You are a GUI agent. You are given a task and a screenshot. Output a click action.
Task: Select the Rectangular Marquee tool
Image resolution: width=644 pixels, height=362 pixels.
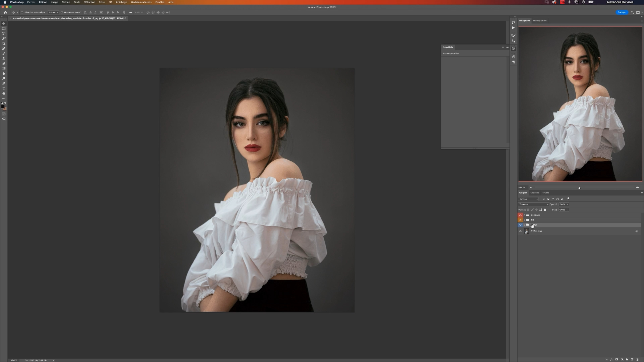pyautogui.click(x=4, y=28)
